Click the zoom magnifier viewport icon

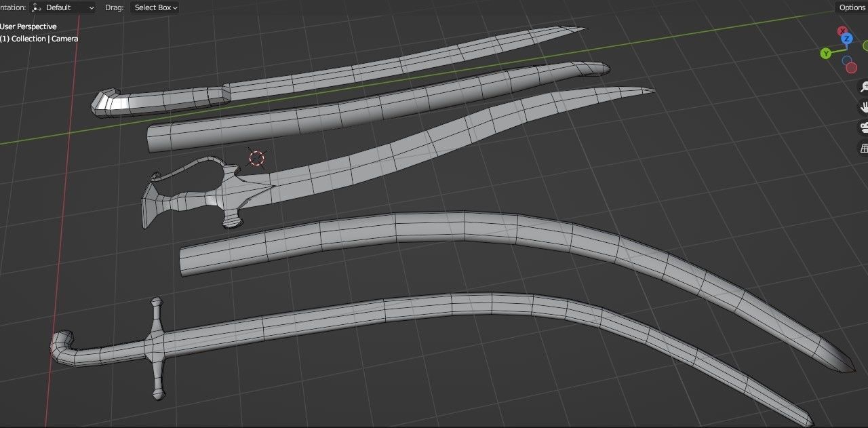pyautogui.click(x=864, y=87)
